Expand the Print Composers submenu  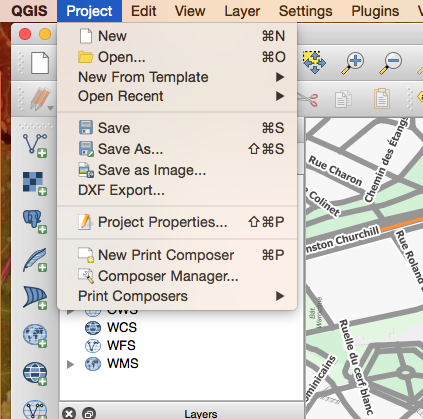coord(177,296)
